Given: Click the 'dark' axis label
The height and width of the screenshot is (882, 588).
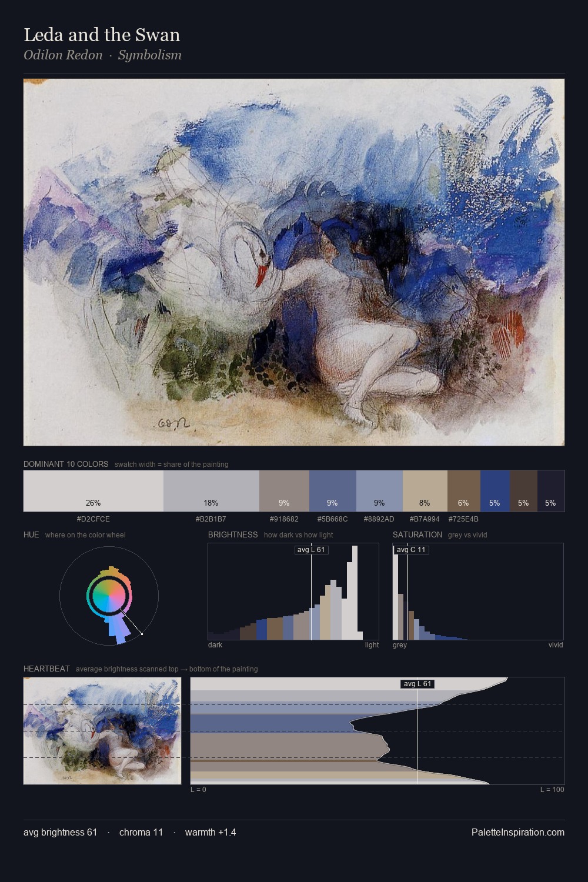Looking at the screenshot, I should (215, 645).
